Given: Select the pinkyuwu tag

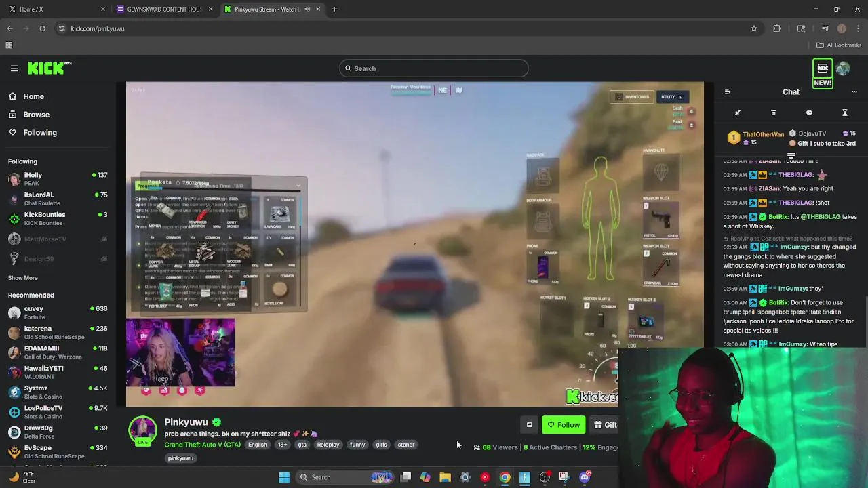Looking at the screenshot, I should (180, 458).
